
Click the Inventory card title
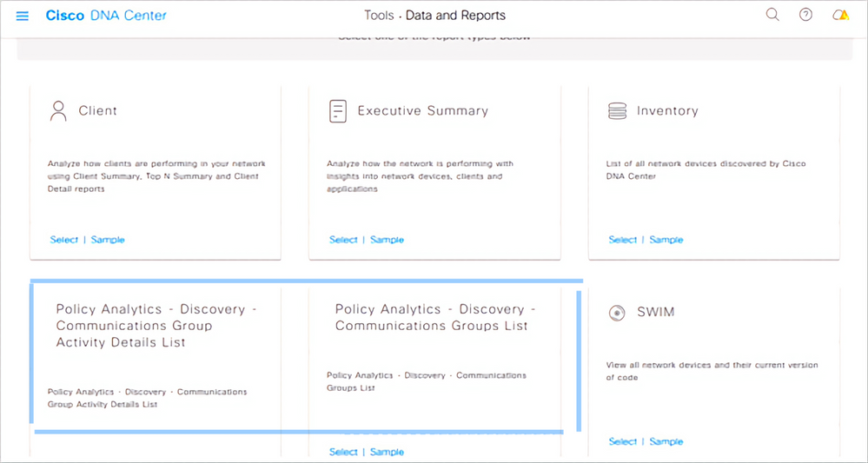[x=667, y=110]
